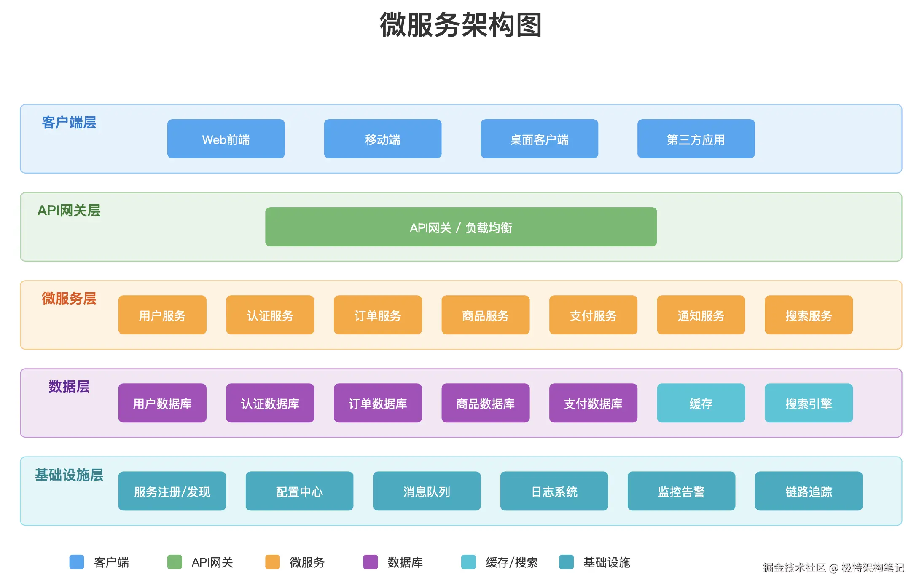Viewport: 919px width, 588px height.
Task: Select the 桌面客户端 block
Action: (x=539, y=139)
